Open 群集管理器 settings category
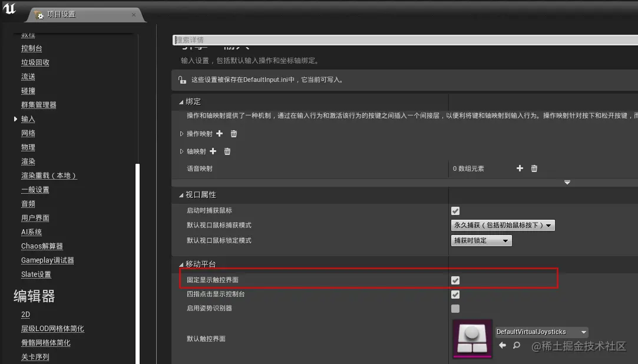 point(39,104)
